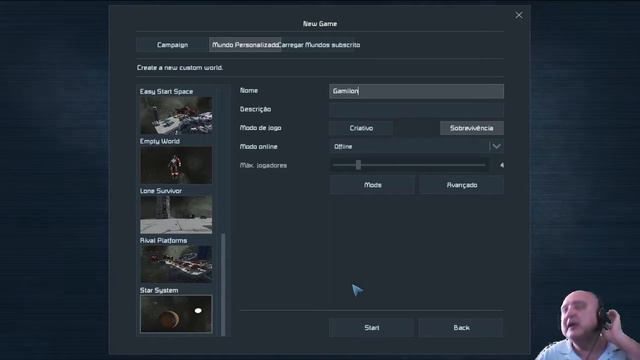640x360 pixels.
Task: Click the Modo online dropdown arrow
Action: (x=496, y=147)
